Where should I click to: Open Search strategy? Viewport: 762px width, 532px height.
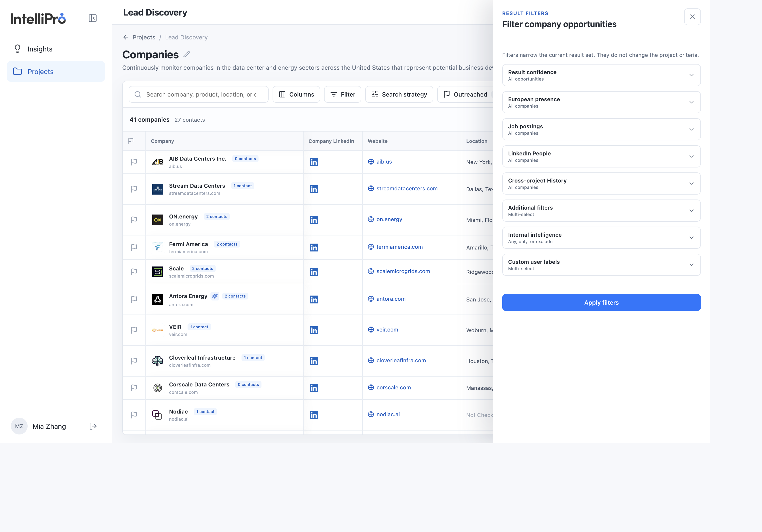coord(399,95)
